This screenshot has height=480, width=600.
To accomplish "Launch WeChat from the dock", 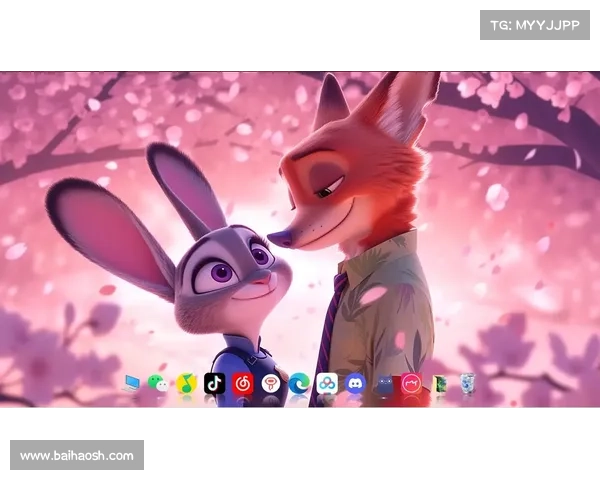I will point(158,383).
